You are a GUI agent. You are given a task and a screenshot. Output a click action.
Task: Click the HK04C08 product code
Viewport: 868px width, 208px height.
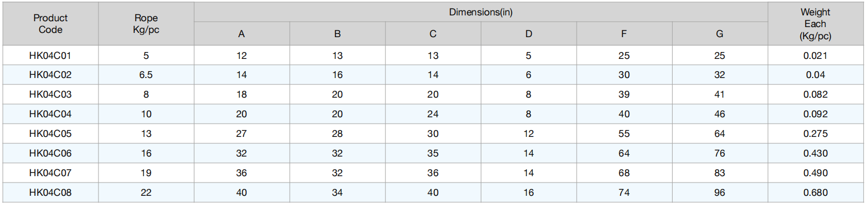coord(50,193)
